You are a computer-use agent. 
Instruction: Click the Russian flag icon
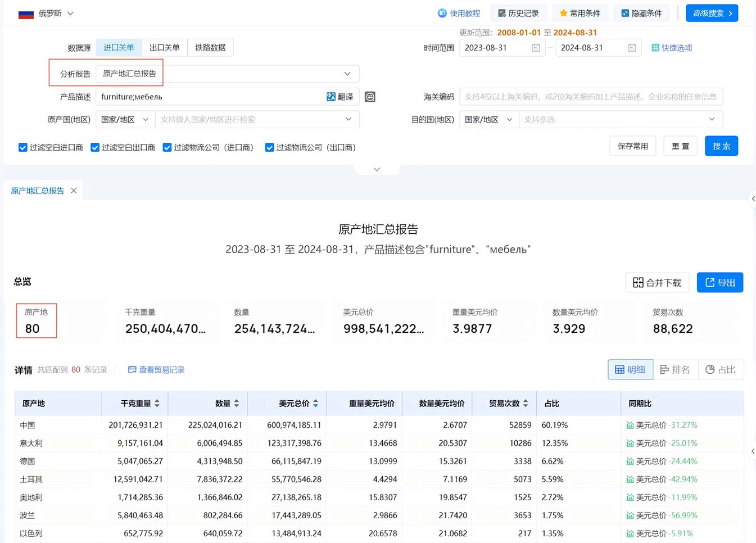click(x=26, y=14)
